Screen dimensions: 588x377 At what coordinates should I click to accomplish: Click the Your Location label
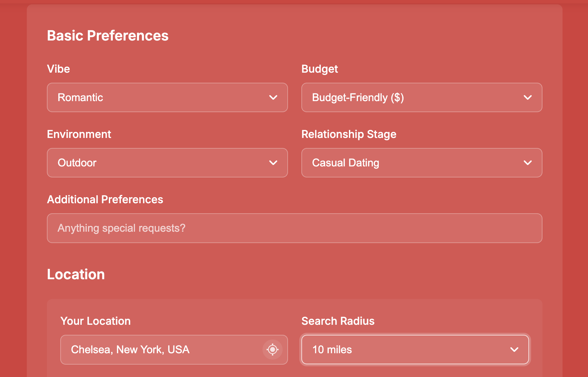(x=95, y=321)
